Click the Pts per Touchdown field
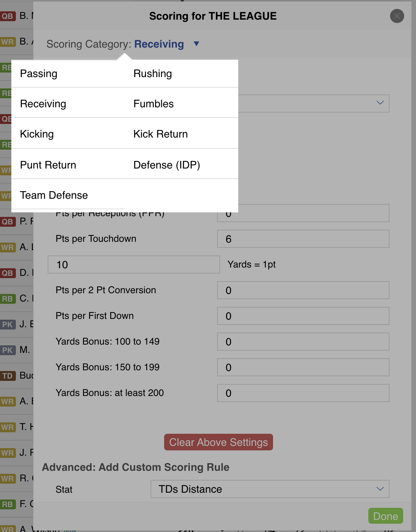 (303, 239)
